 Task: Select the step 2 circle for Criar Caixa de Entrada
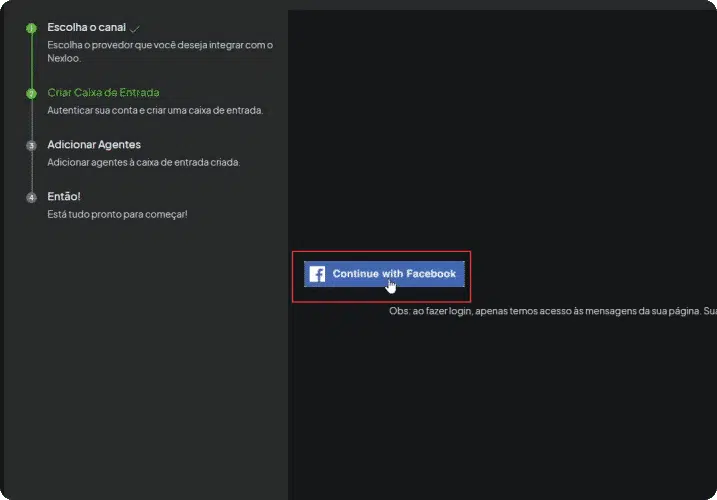(x=31, y=94)
